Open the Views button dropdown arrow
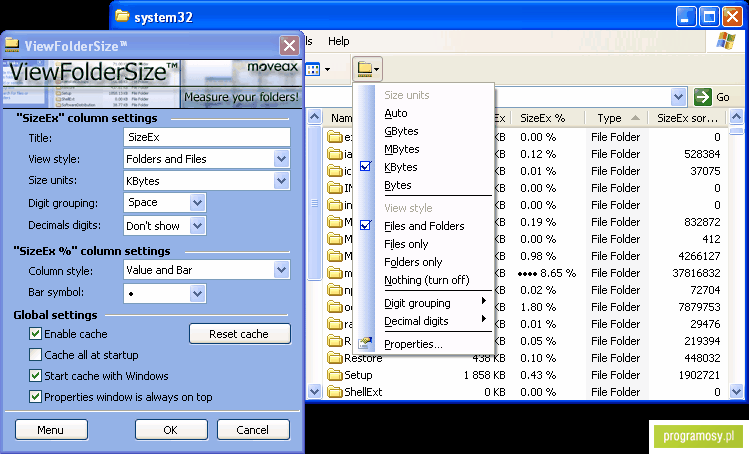 coord(327,70)
